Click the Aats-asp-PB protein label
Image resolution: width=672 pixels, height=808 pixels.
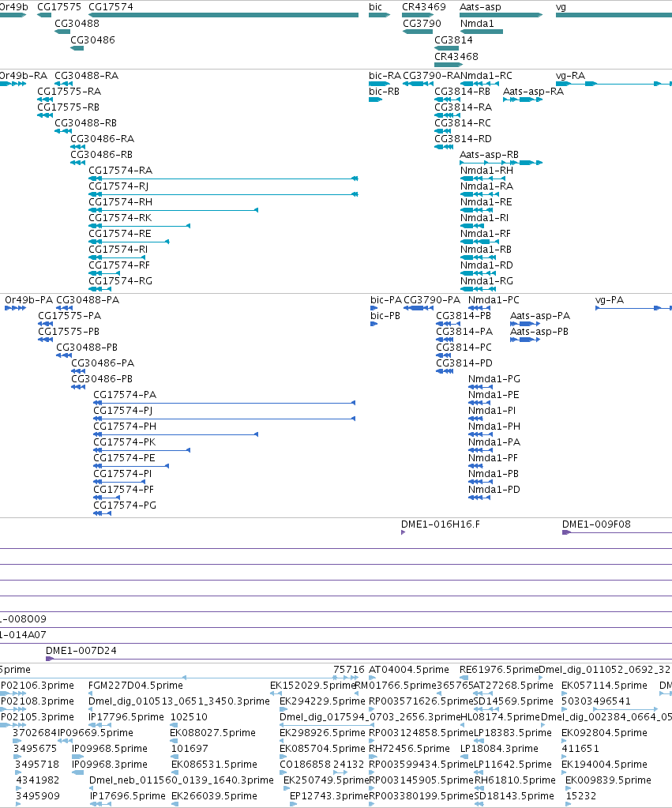[539, 332]
